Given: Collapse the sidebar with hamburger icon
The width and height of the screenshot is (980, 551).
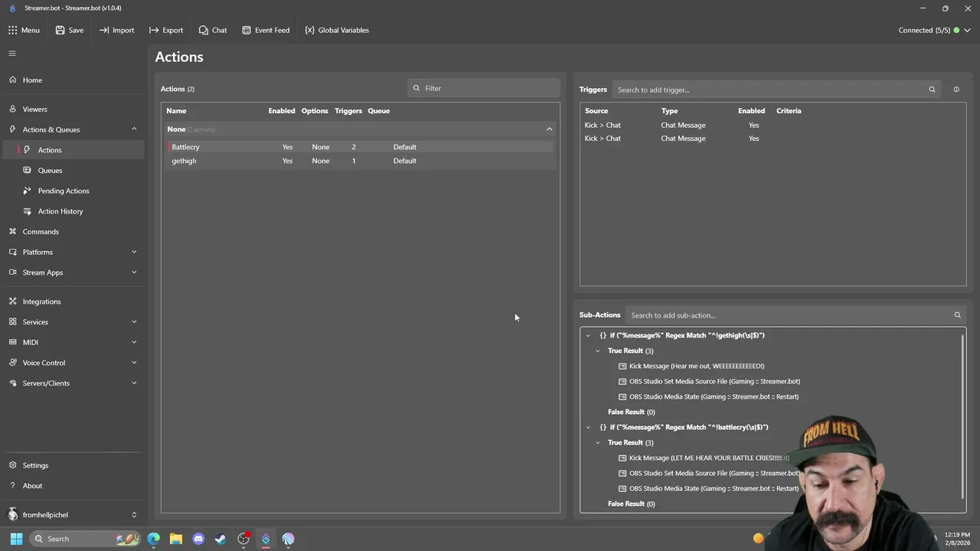Looking at the screenshot, I should [12, 53].
